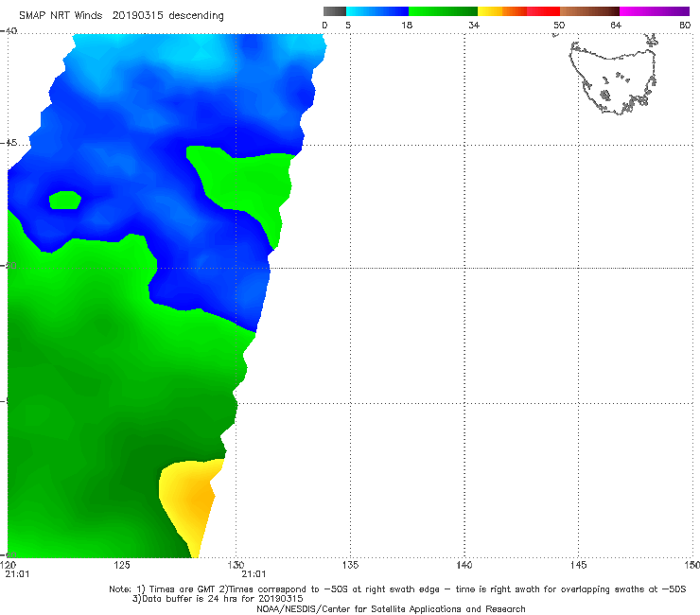The width and height of the screenshot is (700, 615).
Task: Click the credit "NOAA/NESDIS/Center for Satellite Applications and Research"
Action: pyautogui.click(x=391, y=609)
